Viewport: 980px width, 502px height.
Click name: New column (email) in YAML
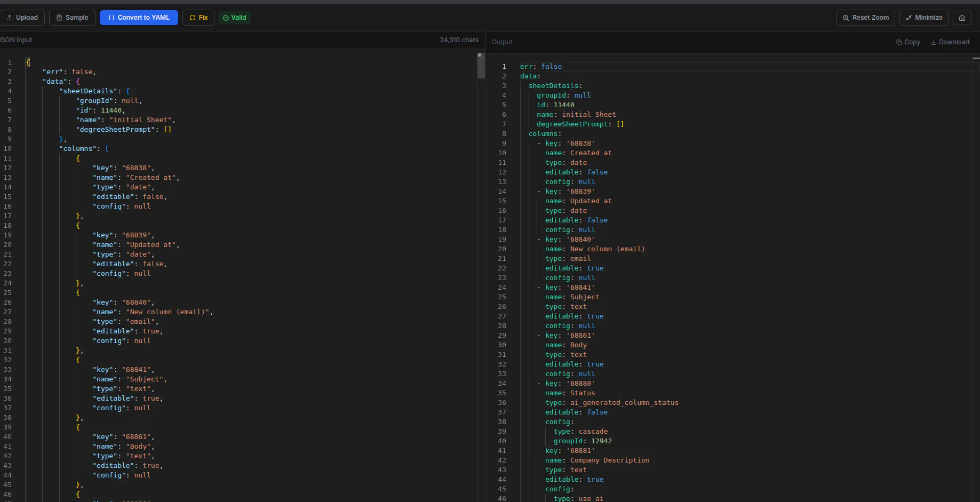(x=595, y=249)
